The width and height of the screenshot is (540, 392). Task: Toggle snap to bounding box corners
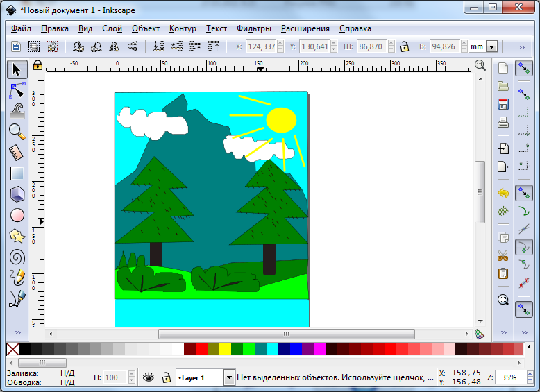coord(524,130)
